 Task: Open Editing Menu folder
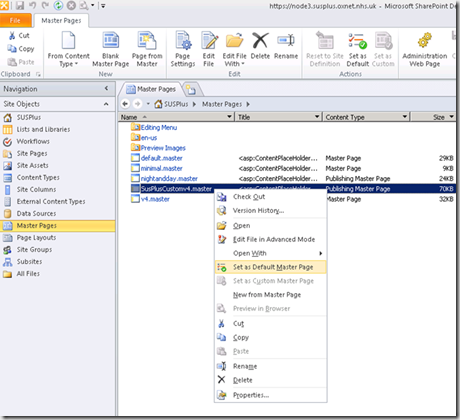[x=159, y=127]
